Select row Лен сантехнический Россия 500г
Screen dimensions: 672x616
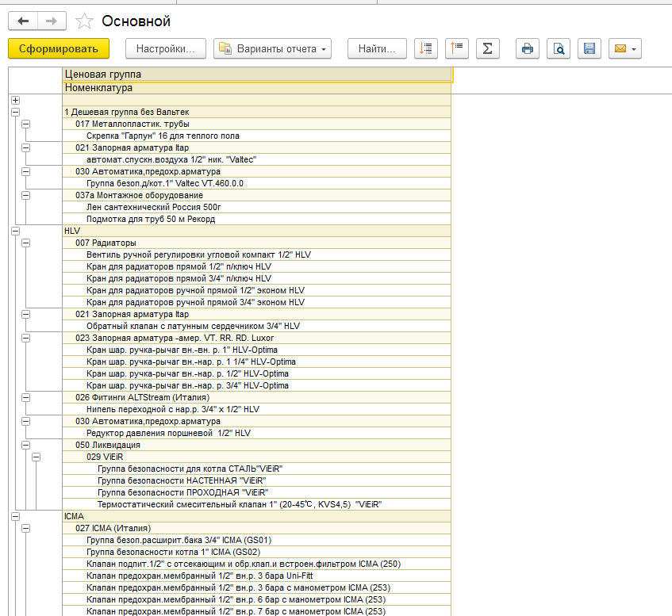point(257,208)
